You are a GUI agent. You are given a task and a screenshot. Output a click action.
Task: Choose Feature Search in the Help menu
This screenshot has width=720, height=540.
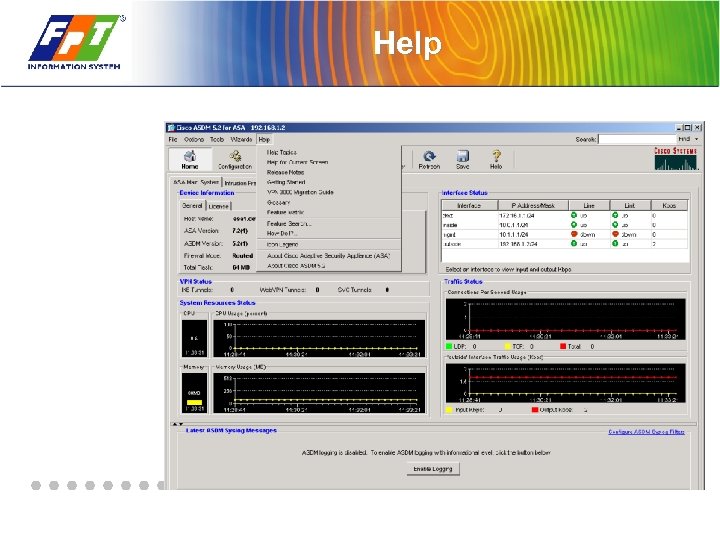pos(289,224)
